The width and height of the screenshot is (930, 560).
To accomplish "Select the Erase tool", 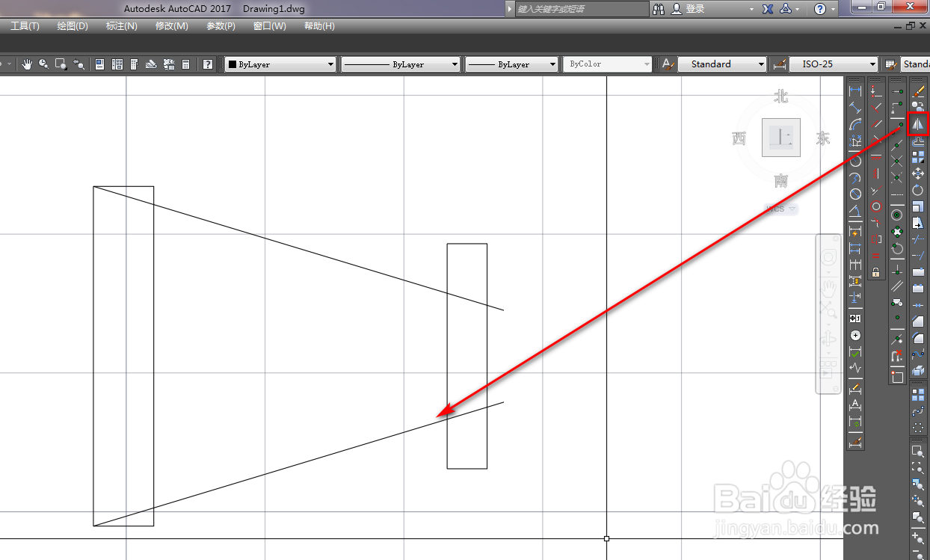I will pyautogui.click(x=918, y=91).
